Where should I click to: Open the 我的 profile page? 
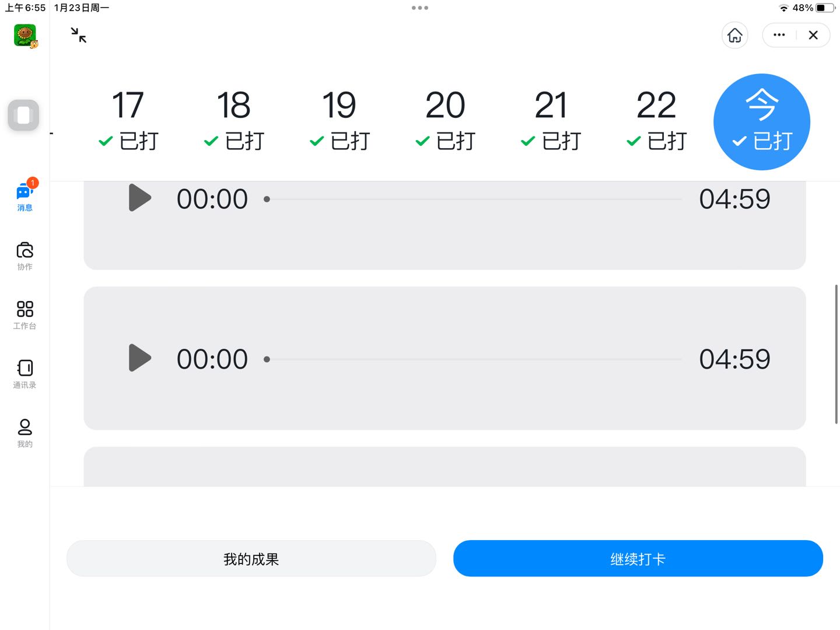24,433
